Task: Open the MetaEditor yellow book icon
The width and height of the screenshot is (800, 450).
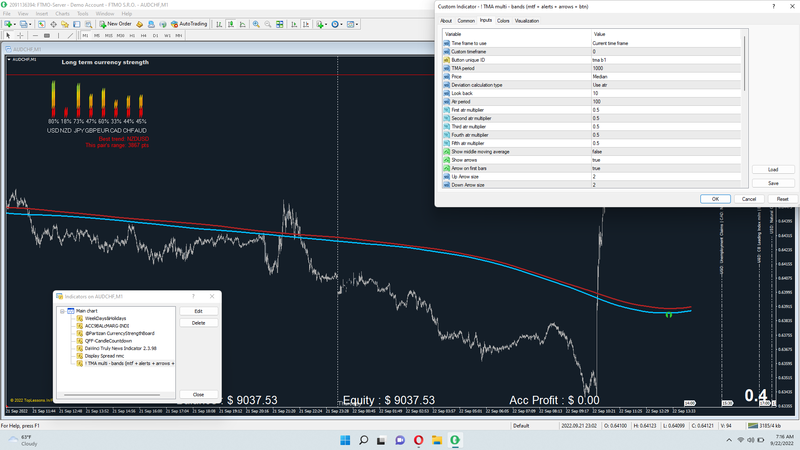Action: click(x=139, y=24)
